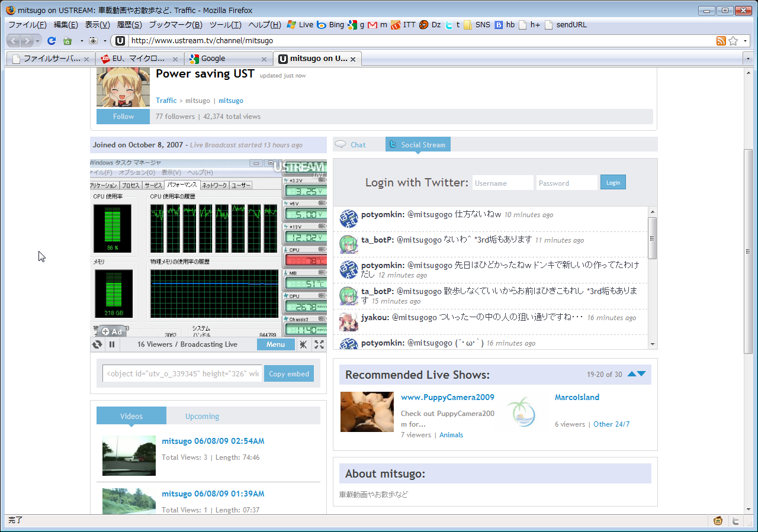This screenshot has height=532, width=758.
Task: Show next Recommended Live Shows with down arrow
Action: pos(641,374)
